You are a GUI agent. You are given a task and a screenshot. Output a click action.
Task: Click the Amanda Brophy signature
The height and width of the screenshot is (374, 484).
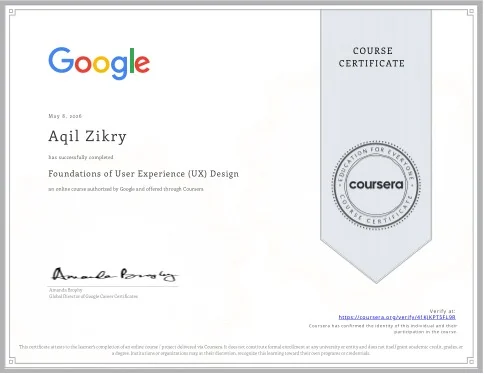click(x=114, y=275)
